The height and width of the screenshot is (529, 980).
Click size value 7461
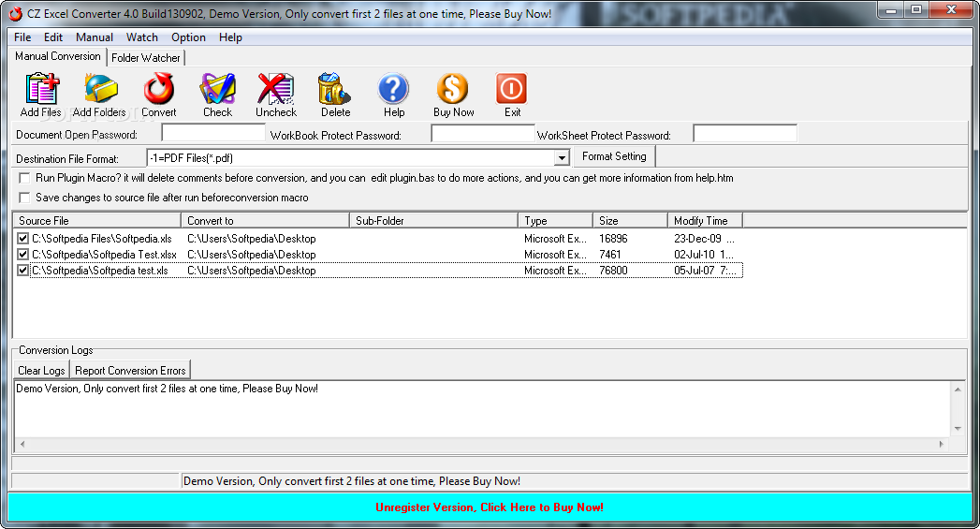(610, 255)
